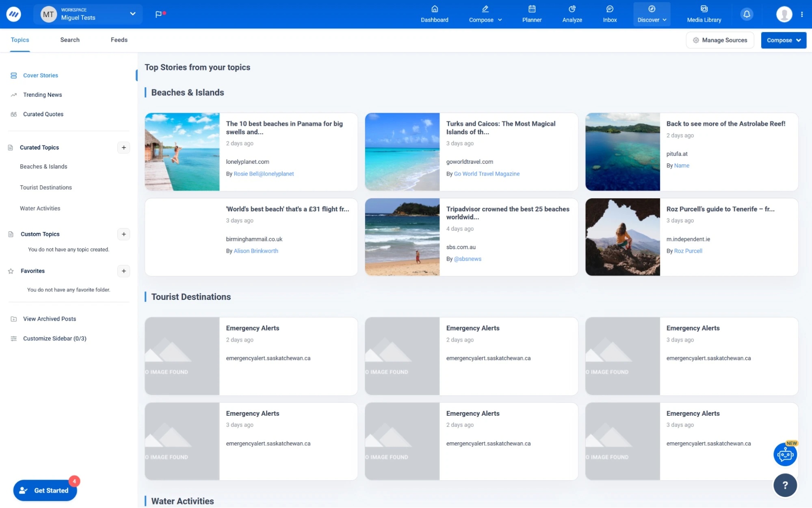Image resolution: width=812 pixels, height=508 pixels.
Task: Switch to the Feeds tab
Action: [119, 40]
